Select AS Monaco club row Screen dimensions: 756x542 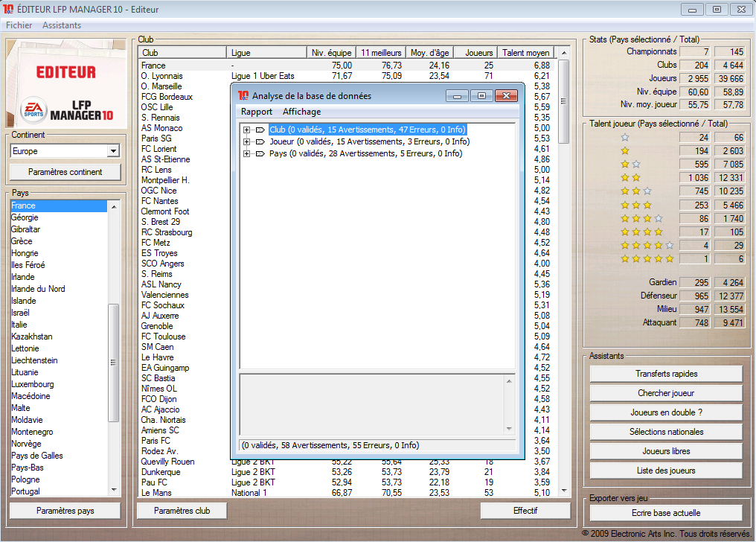click(184, 128)
